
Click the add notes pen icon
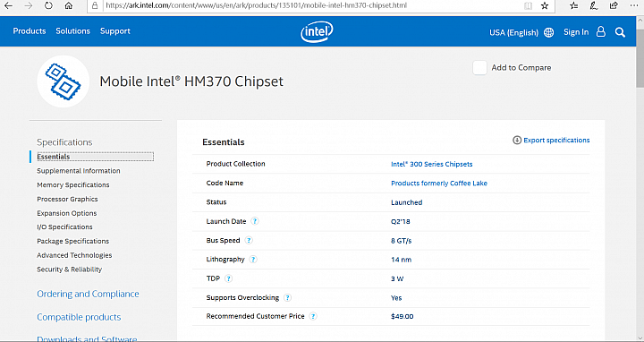click(594, 5)
